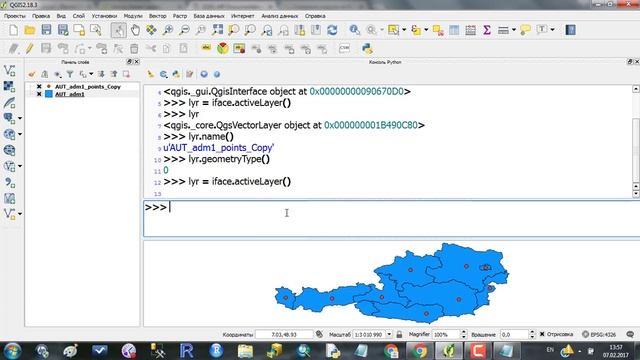
Task: Activate the Identify Features tool
Action: (354, 30)
